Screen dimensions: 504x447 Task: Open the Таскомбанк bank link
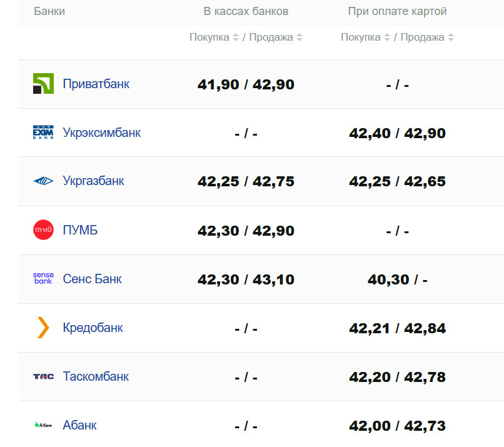coord(96,376)
